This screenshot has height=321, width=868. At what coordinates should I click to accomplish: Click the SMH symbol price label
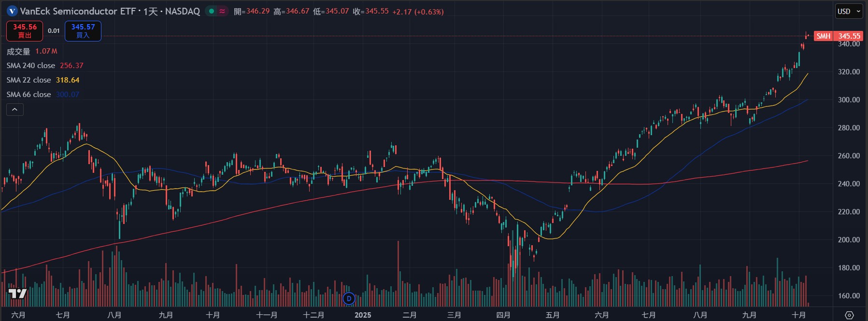click(x=824, y=36)
